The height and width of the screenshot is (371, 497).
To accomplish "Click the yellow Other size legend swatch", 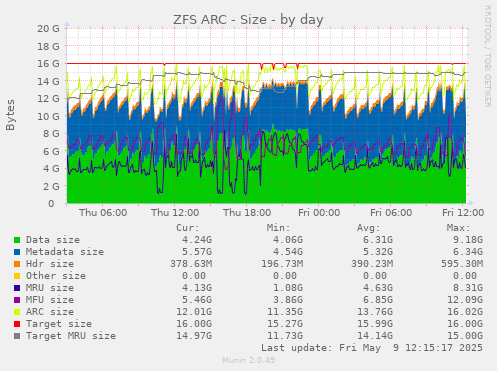I will pos(17,276).
